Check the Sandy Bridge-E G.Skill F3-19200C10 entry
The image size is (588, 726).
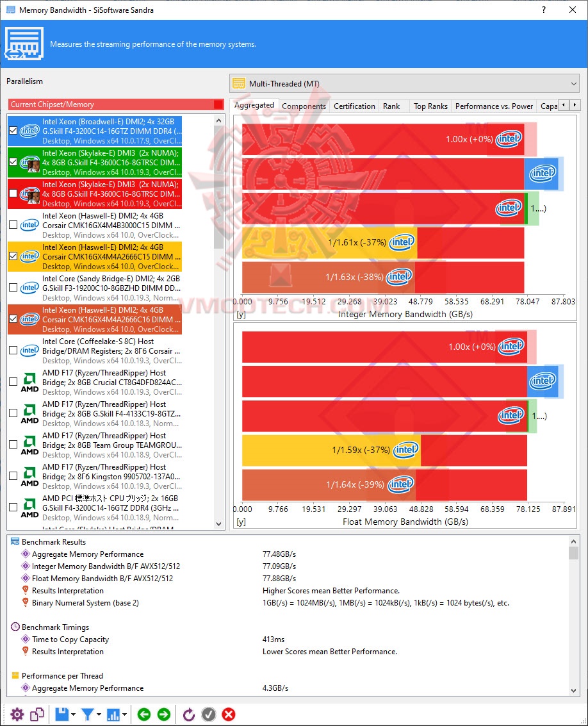[13, 288]
